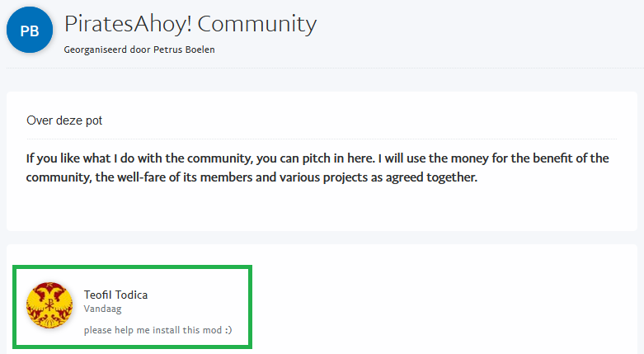This screenshot has width=644, height=354.
Task: Click the empty header area right of the title
Action: click(478, 33)
